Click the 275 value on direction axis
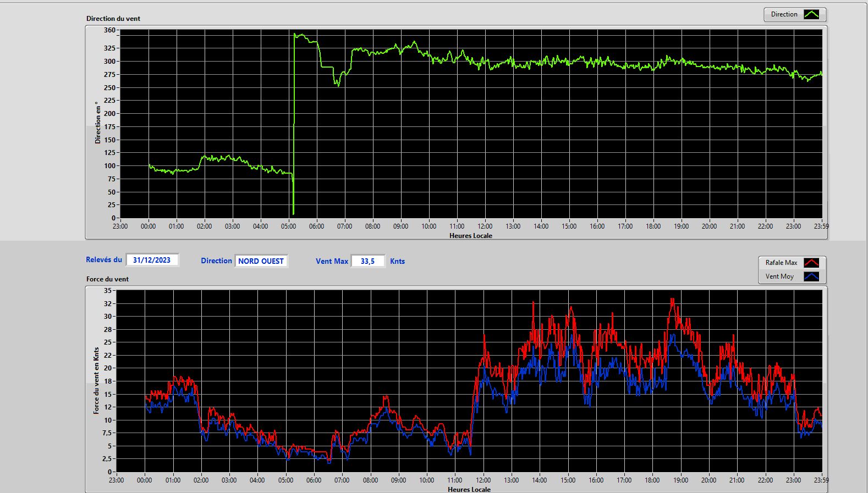The image size is (868, 493). click(109, 75)
